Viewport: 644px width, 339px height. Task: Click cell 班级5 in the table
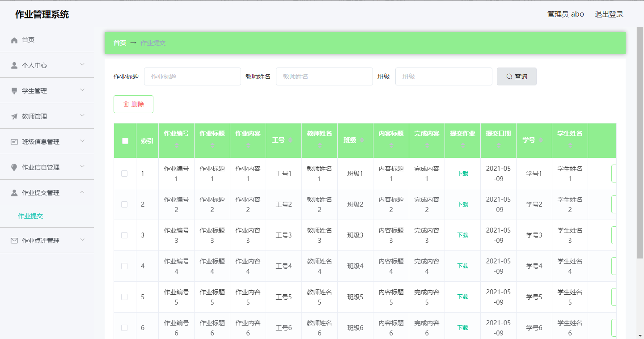[355, 297]
